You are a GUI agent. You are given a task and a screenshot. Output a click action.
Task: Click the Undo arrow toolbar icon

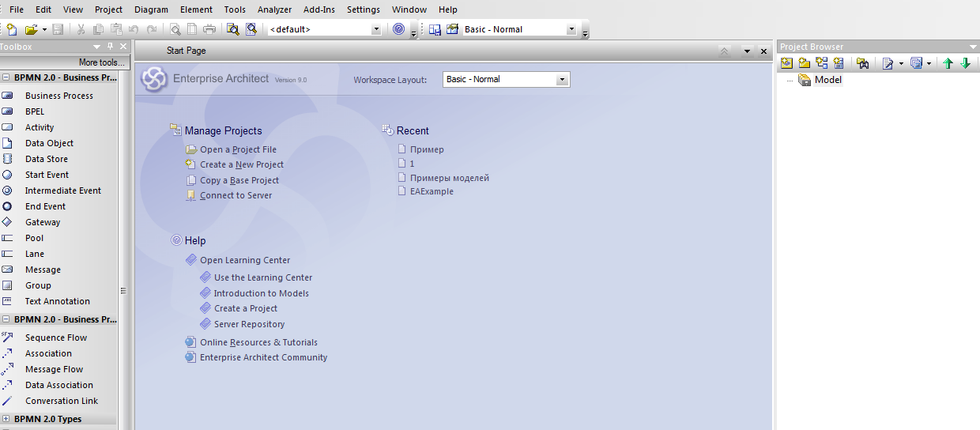click(x=134, y=29)
